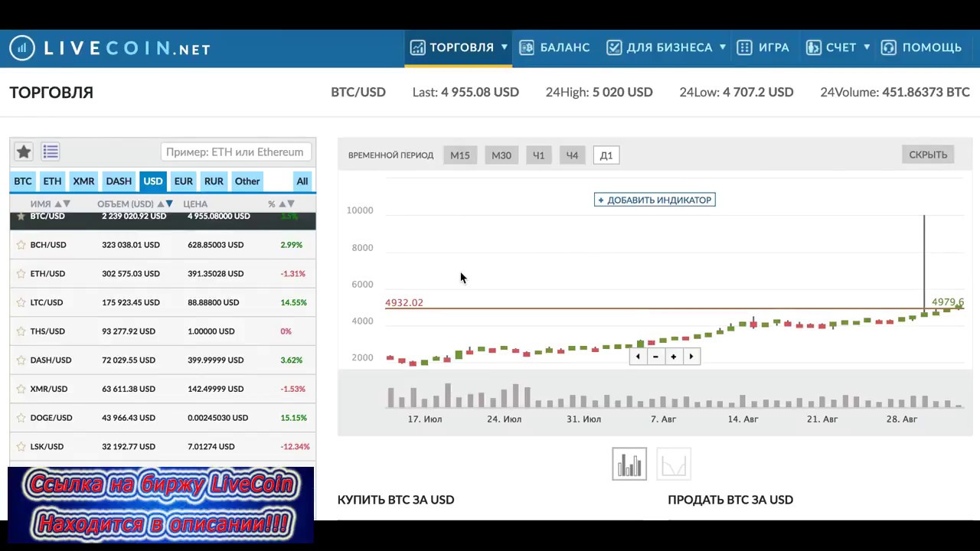Star the THS/USD pair
The width and height of the screenshot is (980, 551).
tap(21, 331)
